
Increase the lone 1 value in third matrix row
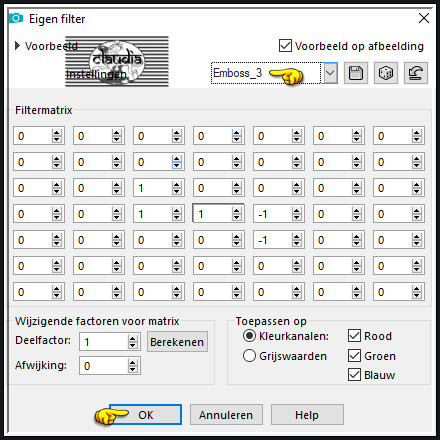[x=176, y=184]
